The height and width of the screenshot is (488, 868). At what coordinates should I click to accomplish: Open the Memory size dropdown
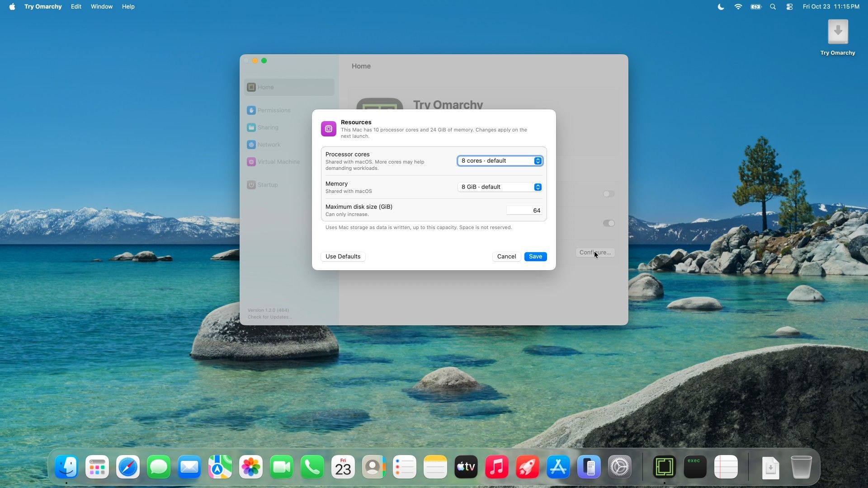point(500,187)
